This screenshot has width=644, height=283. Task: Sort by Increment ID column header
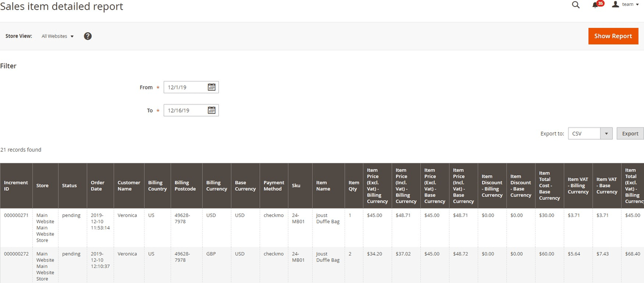pos(16,185)
